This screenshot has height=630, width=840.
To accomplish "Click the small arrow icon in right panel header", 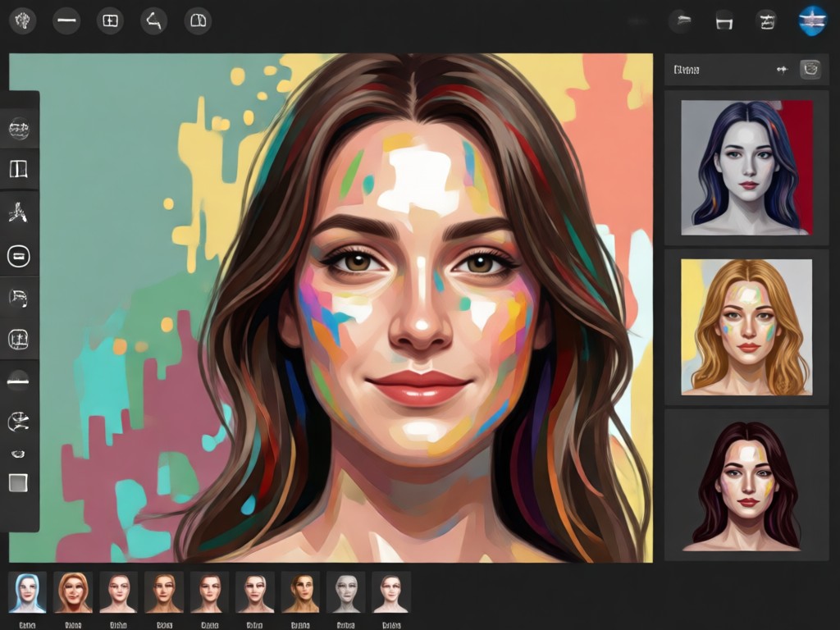I will click(783, 70).
